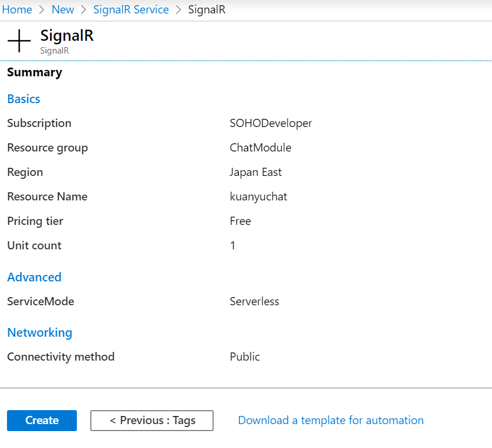492x448 pixels.
Task: Select the Serverless service mode value
Action: (254, 301)
